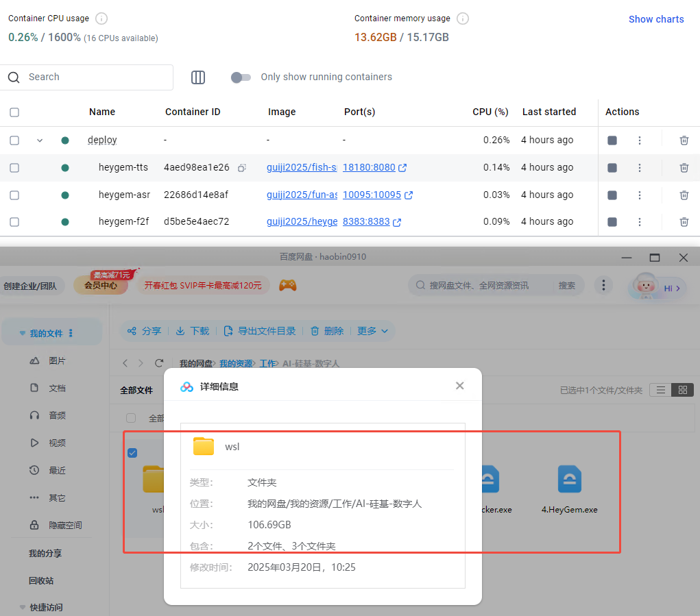Expand the 更多 dropdown in toolbar
This screenshot has width=700, height=616.
click(x=372, y=331)
